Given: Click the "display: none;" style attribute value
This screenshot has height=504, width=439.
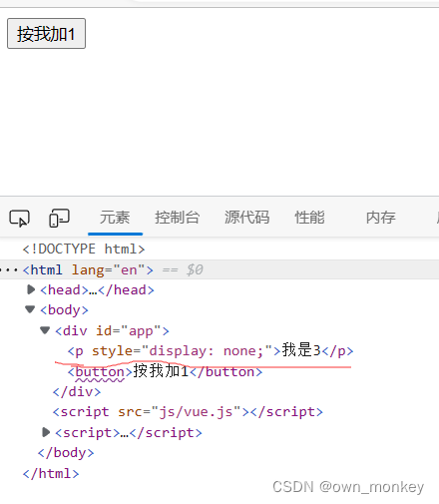Looking at the screenshot, I should [x=207, y=351].
